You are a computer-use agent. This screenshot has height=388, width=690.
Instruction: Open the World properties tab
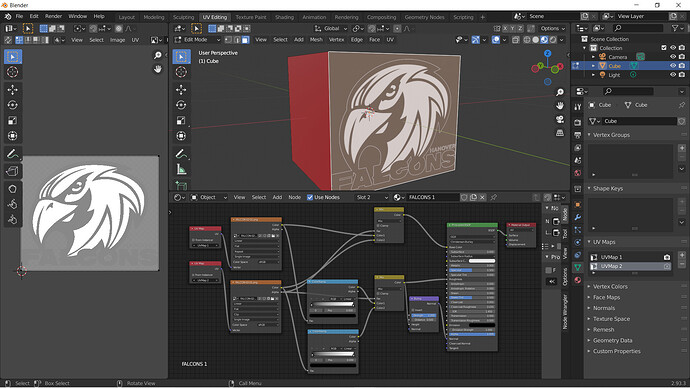578,173
